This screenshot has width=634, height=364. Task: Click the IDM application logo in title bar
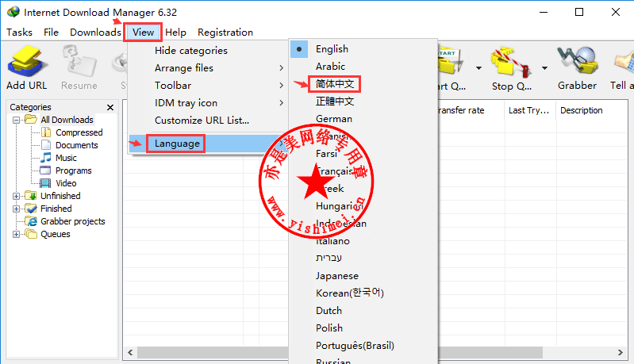[13, 12]
